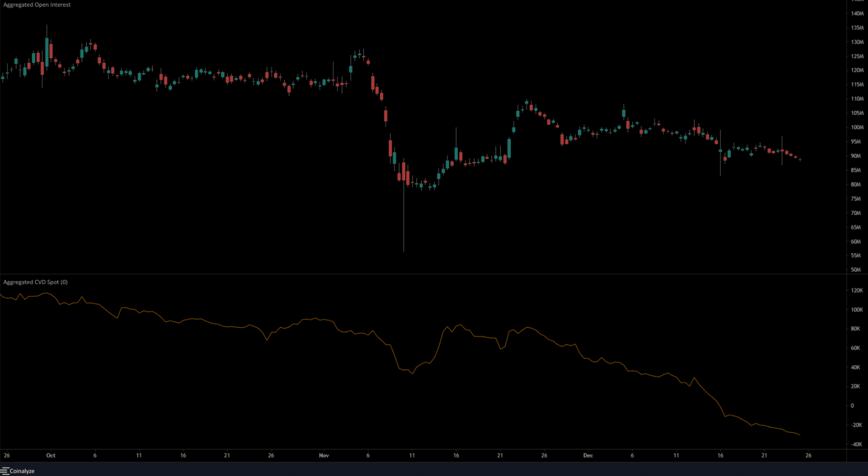Select the 130M open interest axis value
868x476 pixels.
(x=857, y=42)
